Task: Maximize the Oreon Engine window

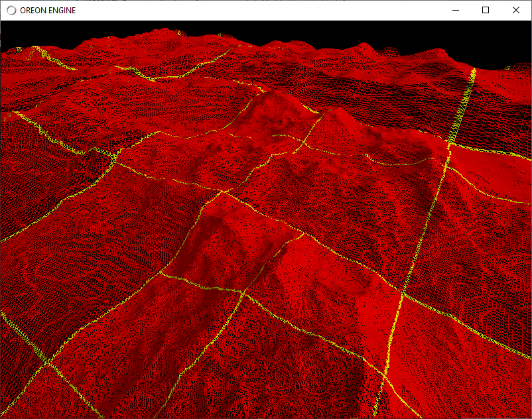Action: [486, 10]
